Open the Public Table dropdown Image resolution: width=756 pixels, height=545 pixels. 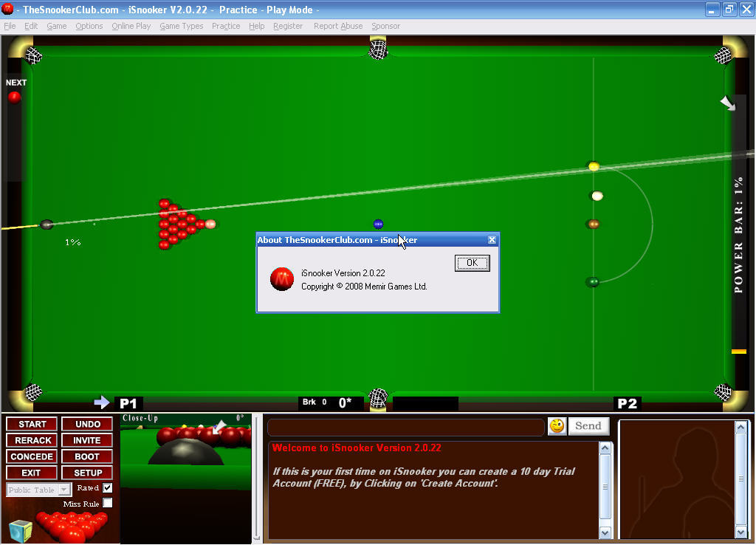click(x=63, y=490)
